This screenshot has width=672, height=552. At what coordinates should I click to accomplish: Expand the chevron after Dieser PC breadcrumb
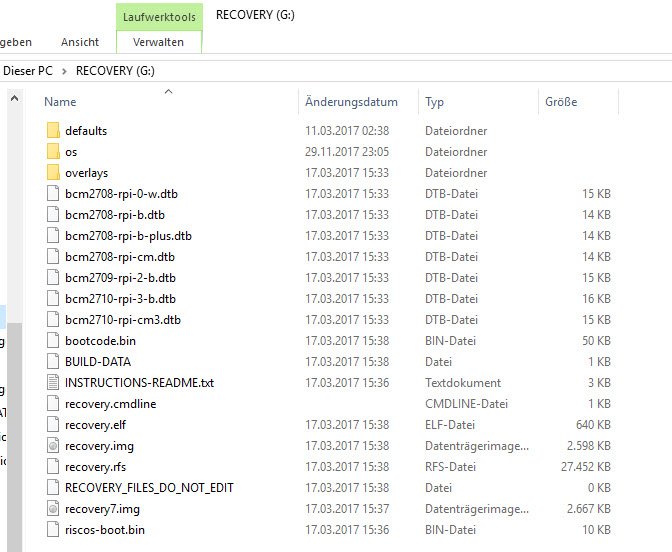(64, 71)
